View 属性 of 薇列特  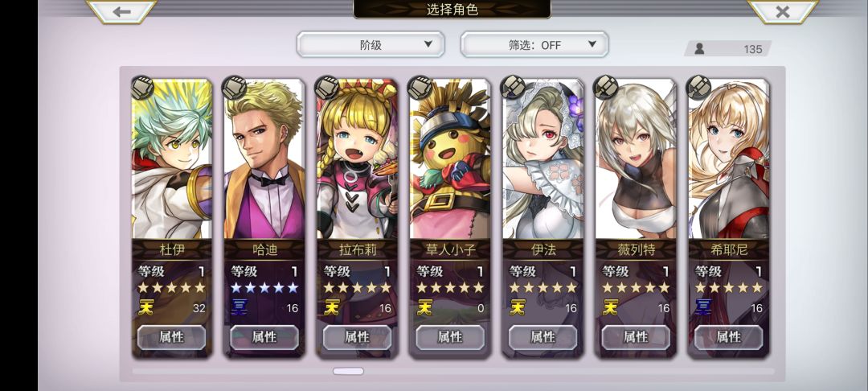coord(636,337)
